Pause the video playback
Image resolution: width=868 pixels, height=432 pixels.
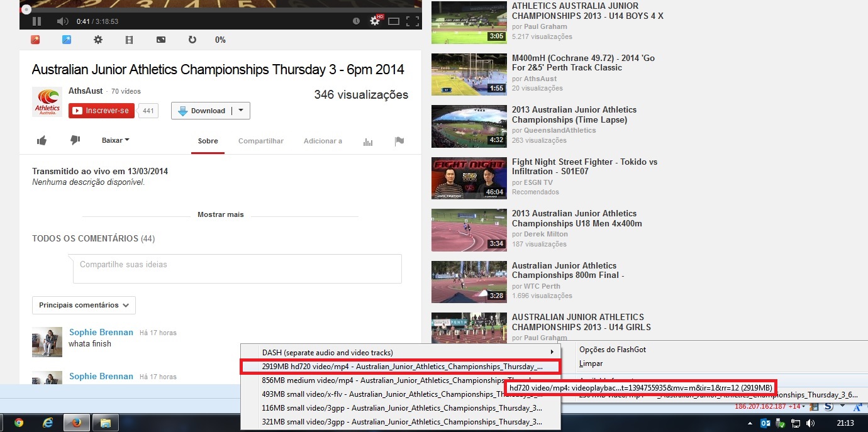pos(36,21)
